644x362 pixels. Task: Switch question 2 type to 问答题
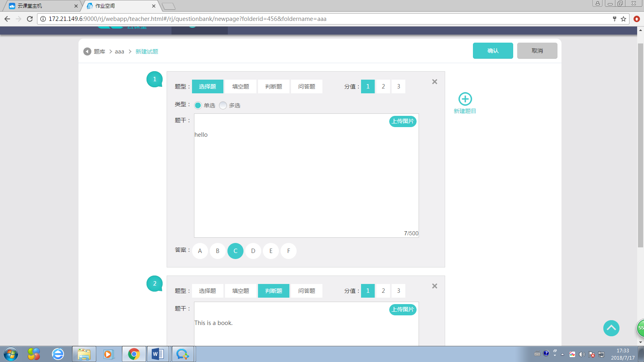[306, 291]
